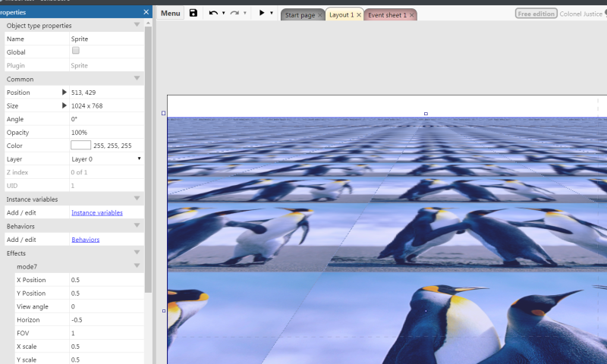Collapse the Common section

coord(137,79)
